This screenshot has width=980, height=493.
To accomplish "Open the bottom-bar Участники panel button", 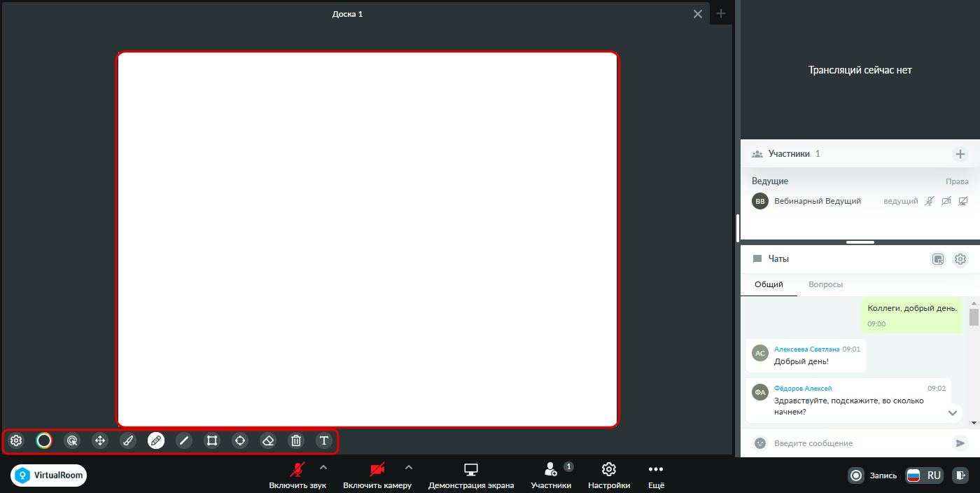I will (551, 475).
